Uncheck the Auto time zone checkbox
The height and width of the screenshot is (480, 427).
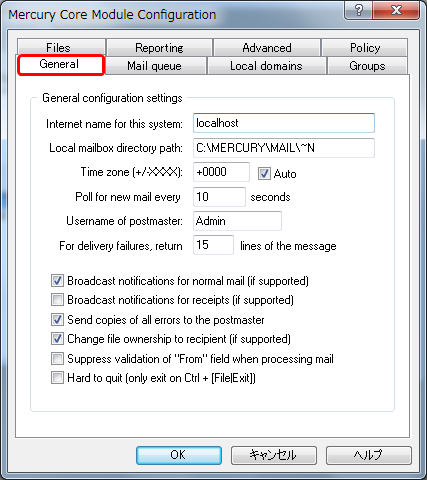(x=264, y=174)
